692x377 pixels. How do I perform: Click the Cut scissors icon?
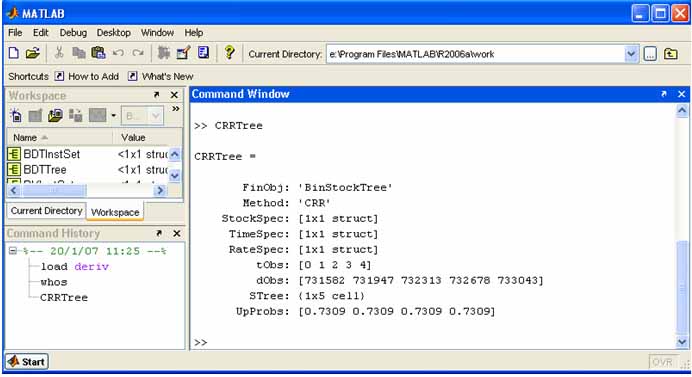(x=59, y=53)
